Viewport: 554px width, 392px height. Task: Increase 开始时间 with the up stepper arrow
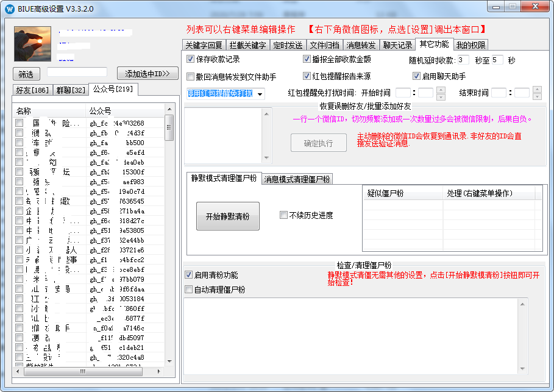point(441,90)
